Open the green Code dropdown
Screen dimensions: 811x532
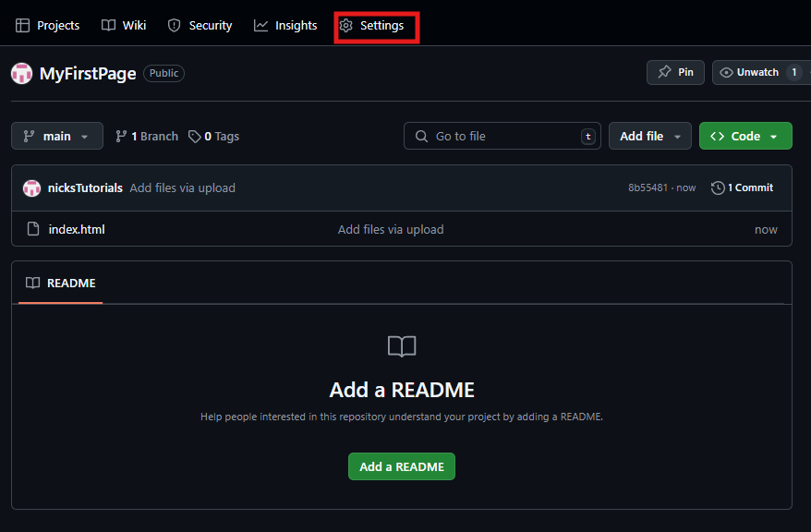point(745,136)
